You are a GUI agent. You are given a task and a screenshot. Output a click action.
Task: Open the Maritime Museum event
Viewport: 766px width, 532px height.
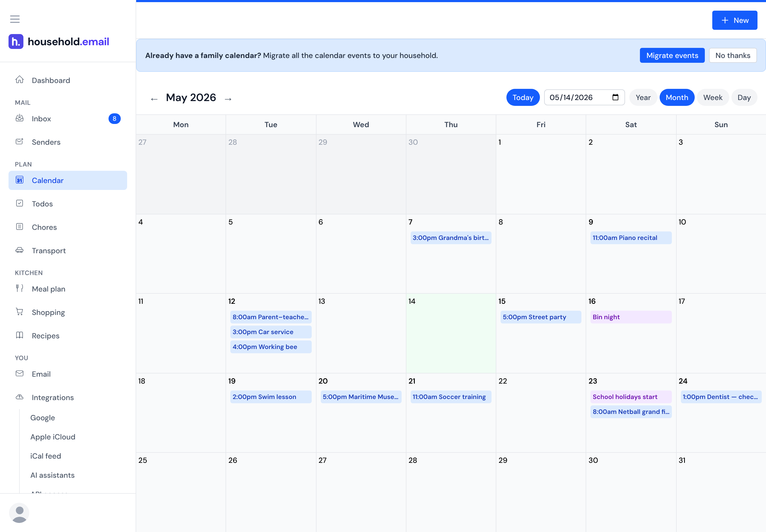[x=361, y=397]
